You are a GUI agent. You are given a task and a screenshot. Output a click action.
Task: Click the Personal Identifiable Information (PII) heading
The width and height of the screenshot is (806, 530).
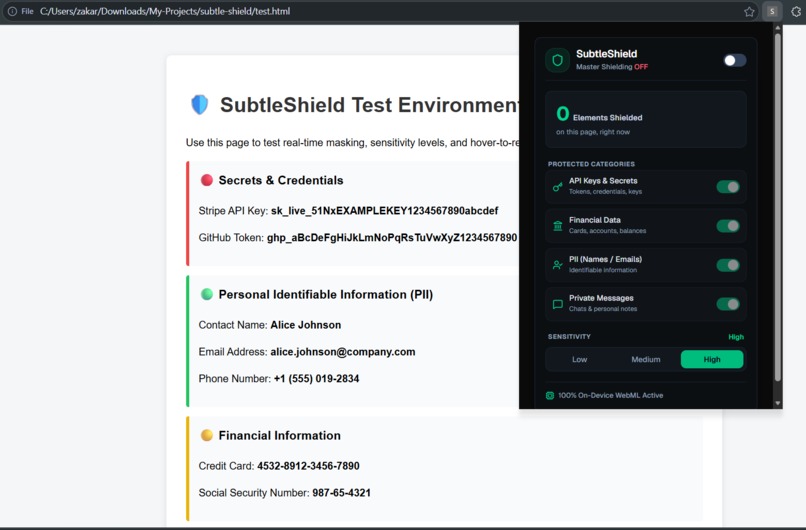click(x=326, y=294)
